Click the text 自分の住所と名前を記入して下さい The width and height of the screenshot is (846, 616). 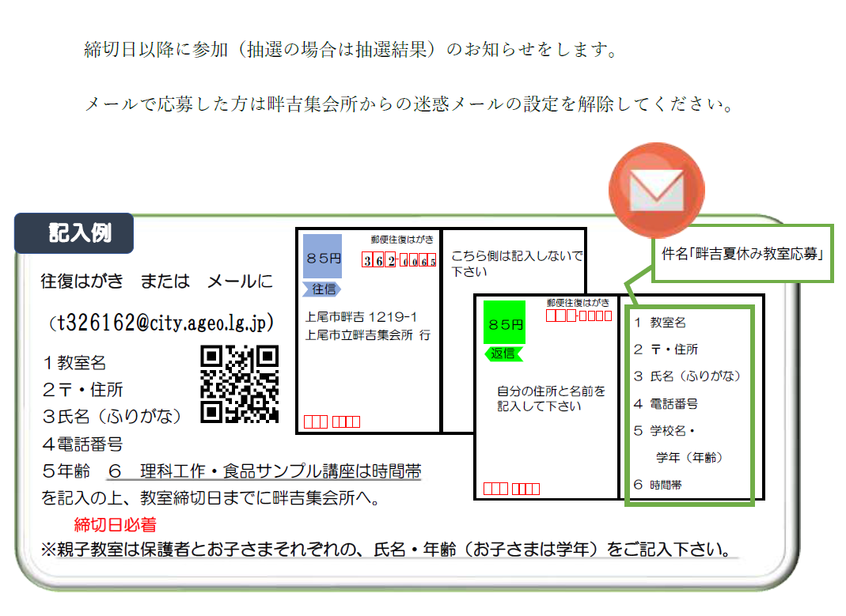click(x=551, y=399)
